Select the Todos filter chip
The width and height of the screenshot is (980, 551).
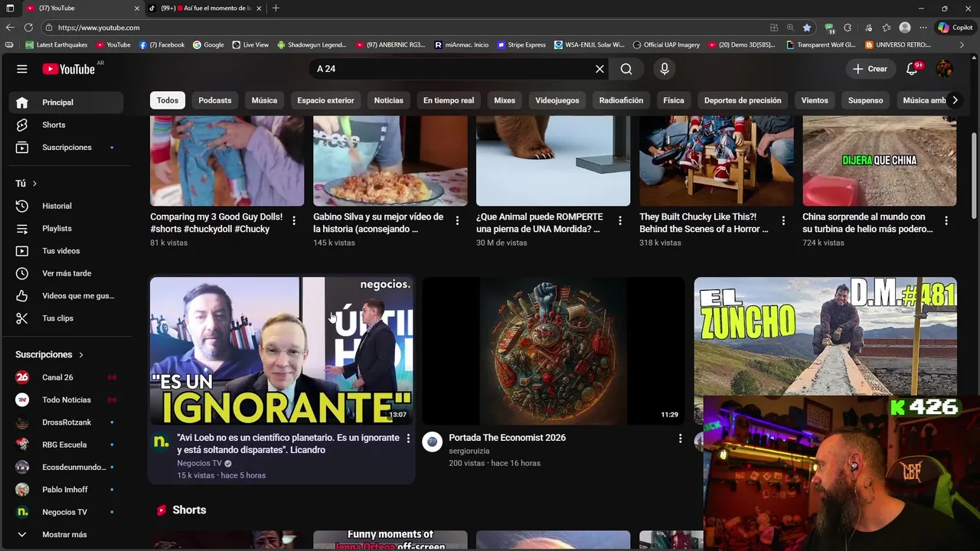coord(168,100)
